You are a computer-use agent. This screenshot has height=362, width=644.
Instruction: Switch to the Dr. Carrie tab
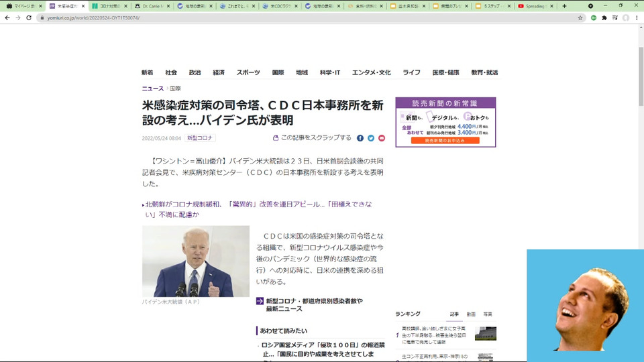[152, 6]
